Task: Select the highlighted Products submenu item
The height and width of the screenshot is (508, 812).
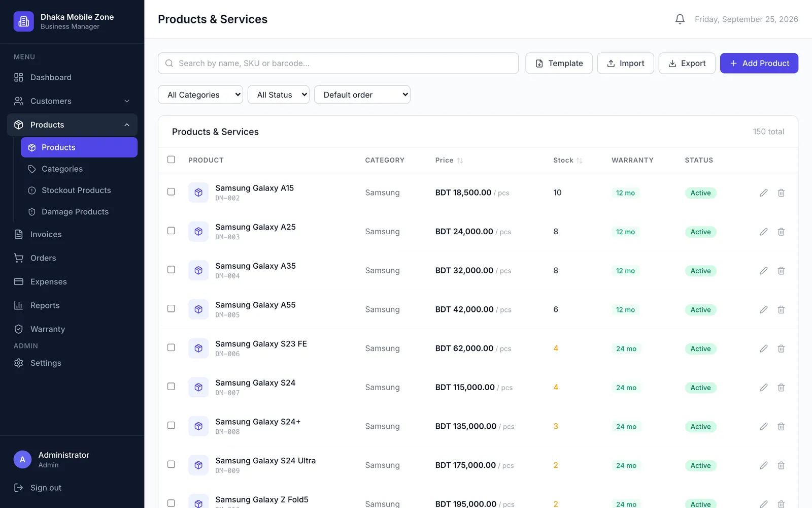Action: 79,147
